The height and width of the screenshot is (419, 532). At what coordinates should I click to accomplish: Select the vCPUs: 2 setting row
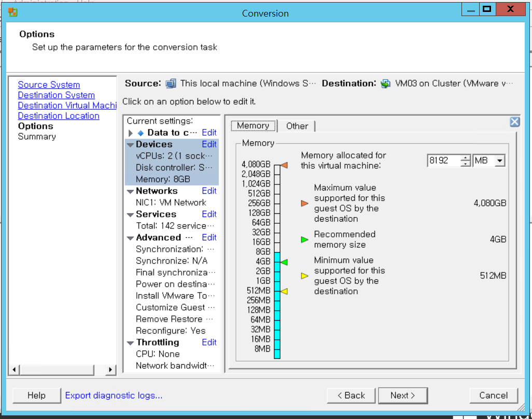tap(172, 156)
